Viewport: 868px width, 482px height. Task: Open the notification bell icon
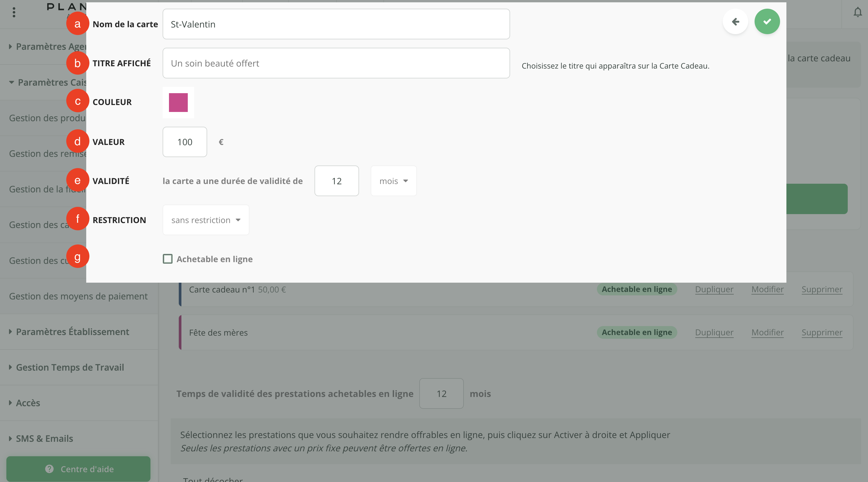coord(858,12)
